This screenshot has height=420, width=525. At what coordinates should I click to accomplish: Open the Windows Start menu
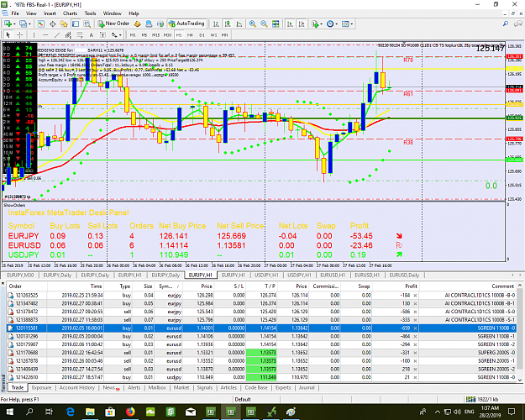[9, 412]
